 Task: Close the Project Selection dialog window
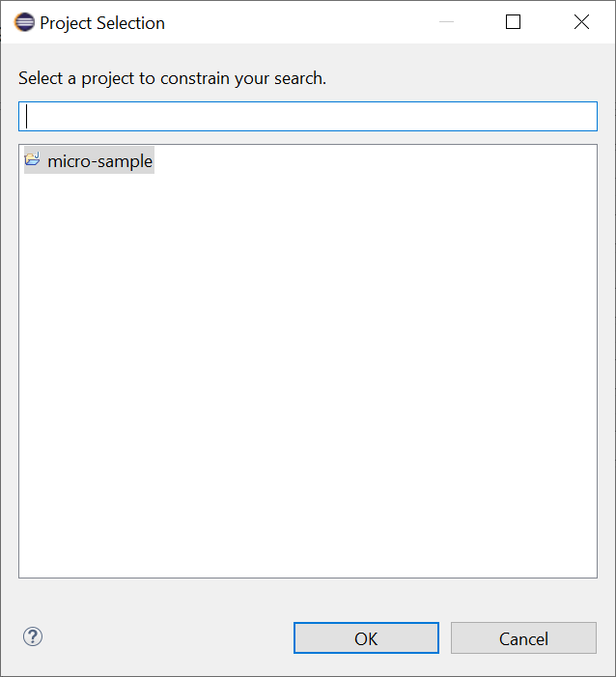coord(581,22)
